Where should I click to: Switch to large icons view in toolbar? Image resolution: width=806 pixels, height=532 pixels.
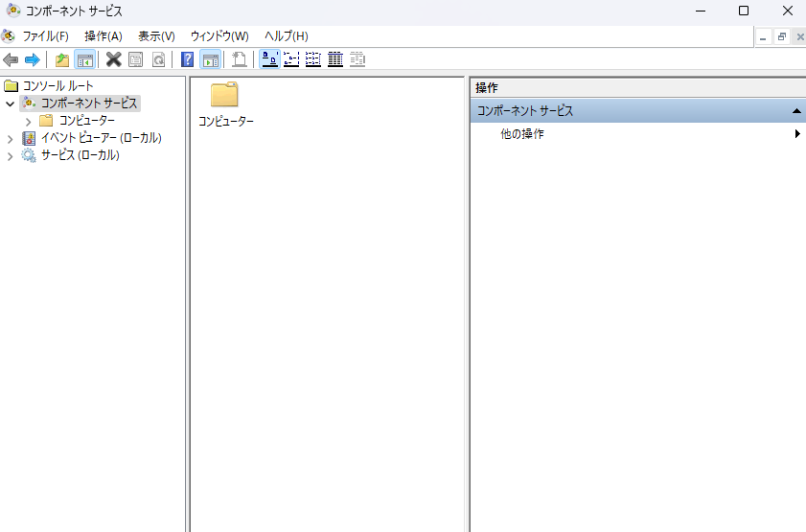(269, 59)
